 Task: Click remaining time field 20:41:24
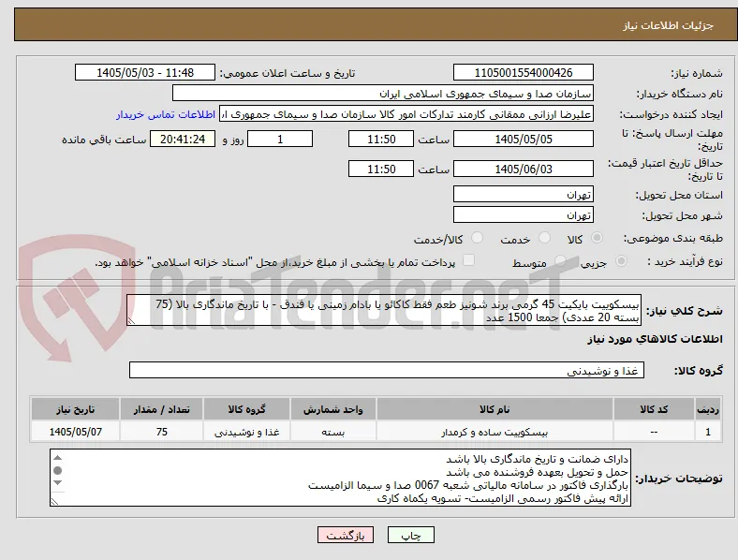[x=183, y=139]
